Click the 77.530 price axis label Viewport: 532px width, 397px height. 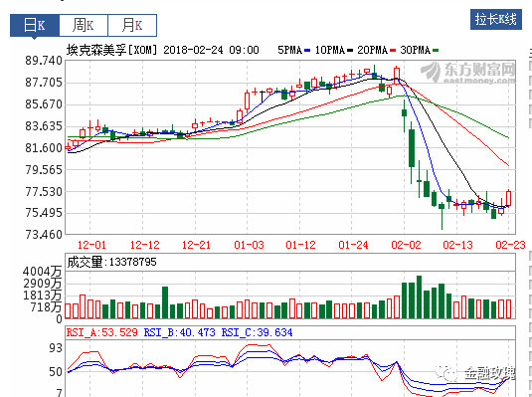tap(44, 192)
